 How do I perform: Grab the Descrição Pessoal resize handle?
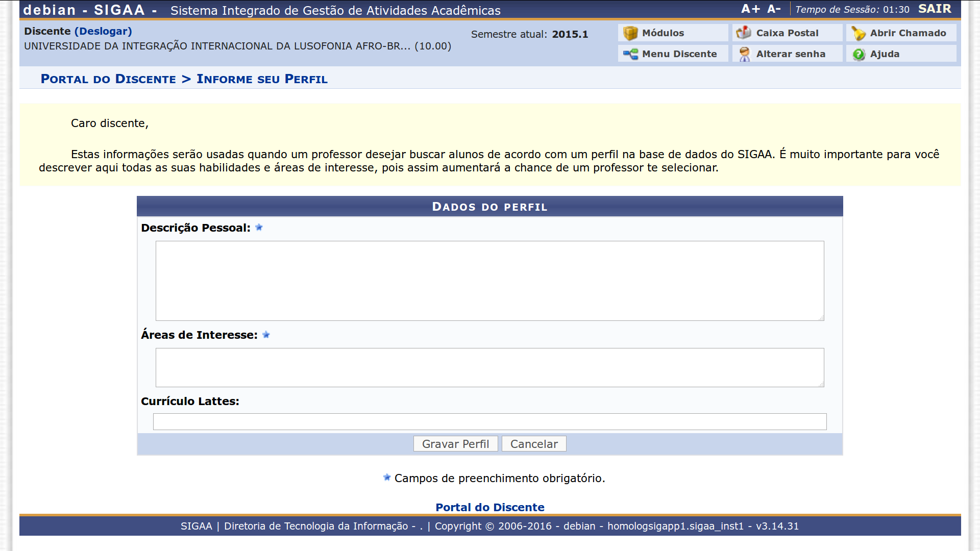[x=821, y=318]
